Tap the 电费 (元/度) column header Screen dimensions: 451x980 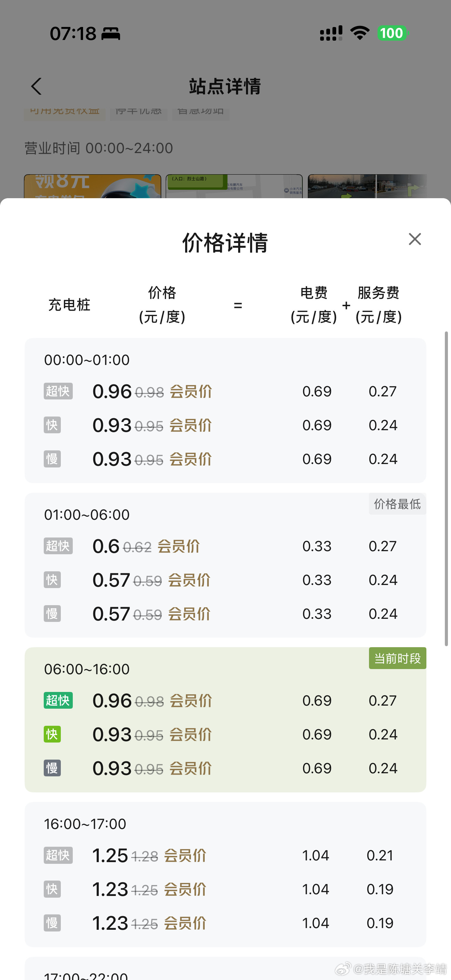(314, 305)
